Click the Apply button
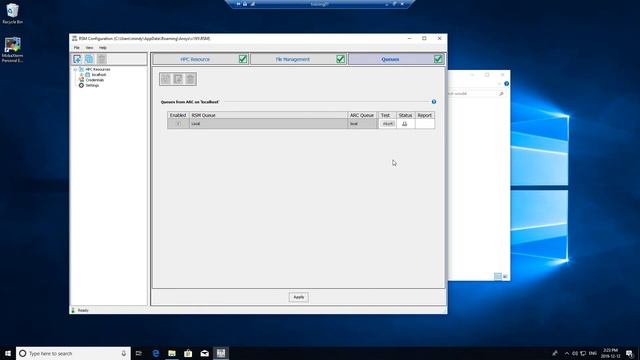This screenshot has width=640, height=360. 299,297
